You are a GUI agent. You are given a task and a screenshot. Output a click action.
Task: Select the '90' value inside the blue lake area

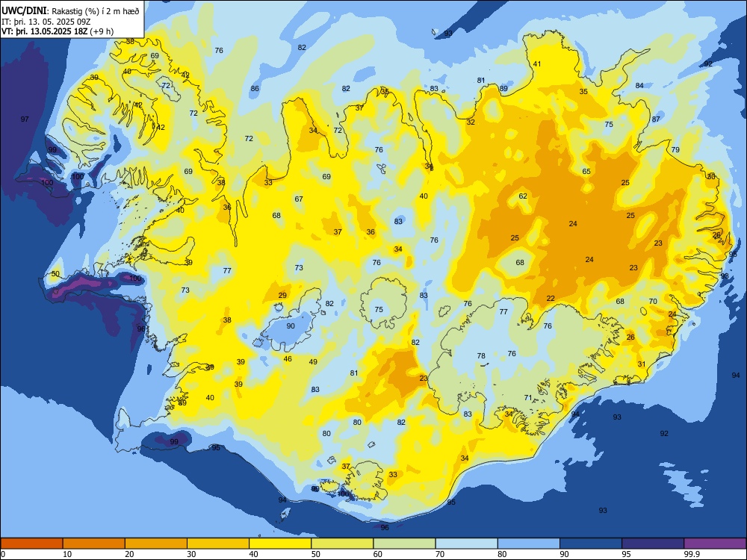point(291,326)
